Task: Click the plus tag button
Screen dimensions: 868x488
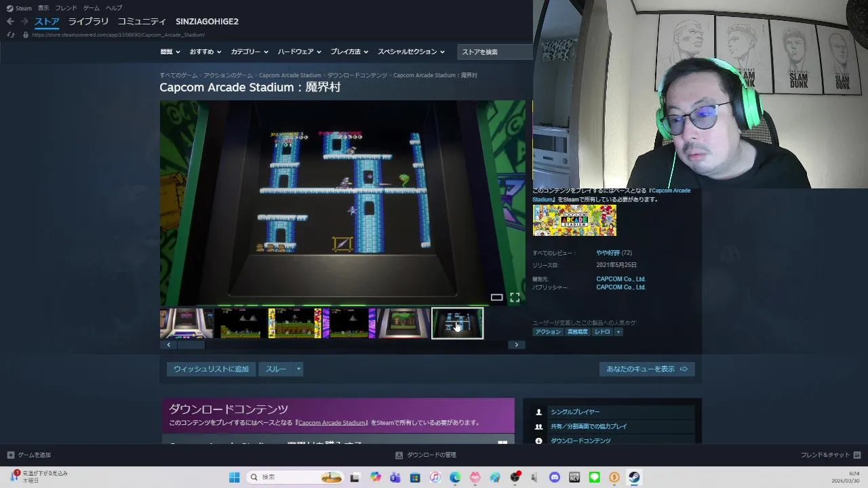Action: point(618,332)
